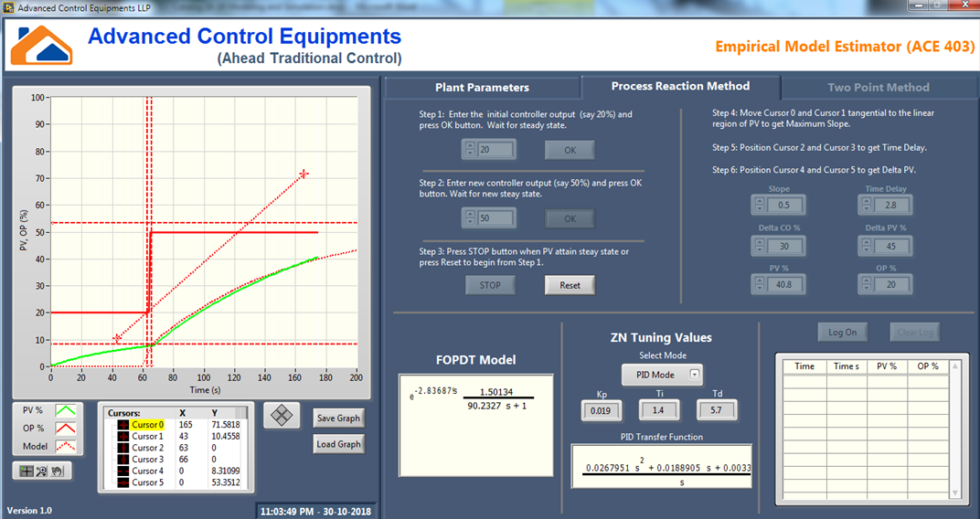980x519 pixels.
Task: Click the Advanced Control Equipments house logo
Action: [41, 45]
